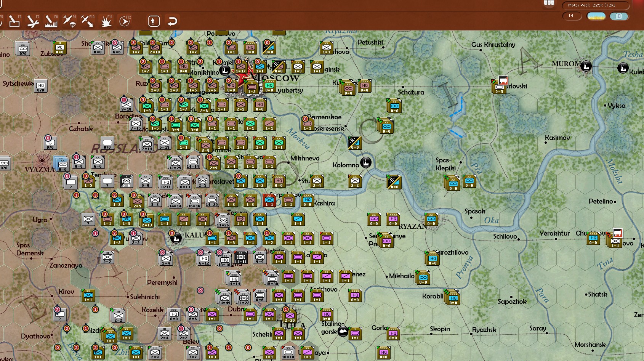
Task: Select the F10 air transfer mode icon
Action: pyautogui.click(x=87, y=21)
